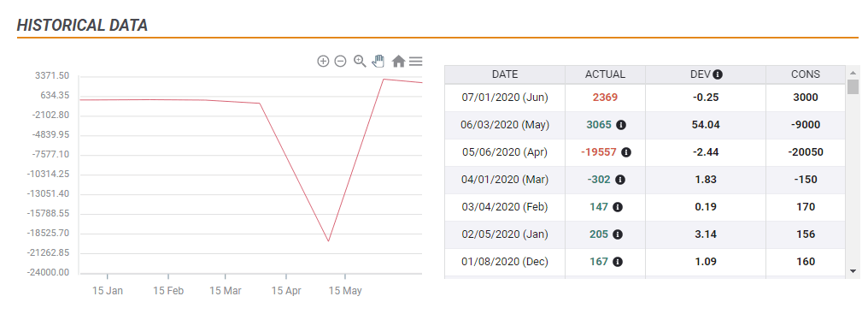Click the consensus value -9000
868x320 pixels.
tap(806, 125)
